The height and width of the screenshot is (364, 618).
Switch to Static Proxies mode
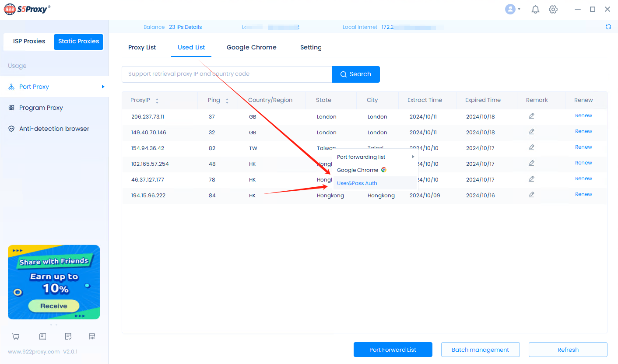tap(78, 42)
